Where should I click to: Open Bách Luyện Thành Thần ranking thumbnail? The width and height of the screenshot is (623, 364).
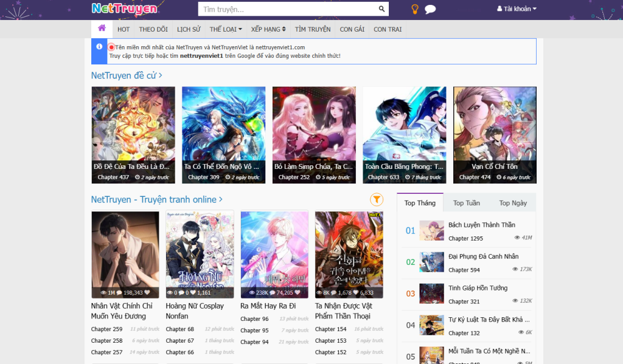coord(431,231)
